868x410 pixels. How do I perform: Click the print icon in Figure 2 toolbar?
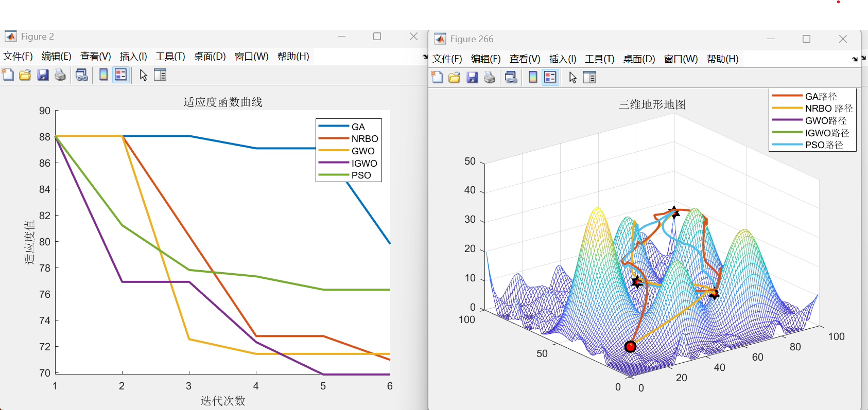coord(60,75)
